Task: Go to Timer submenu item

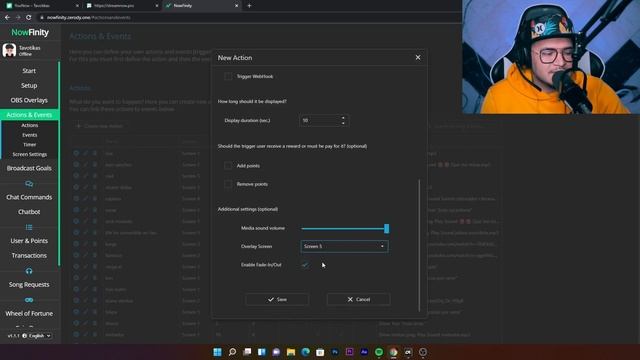Action: click(x=29, y=145)
